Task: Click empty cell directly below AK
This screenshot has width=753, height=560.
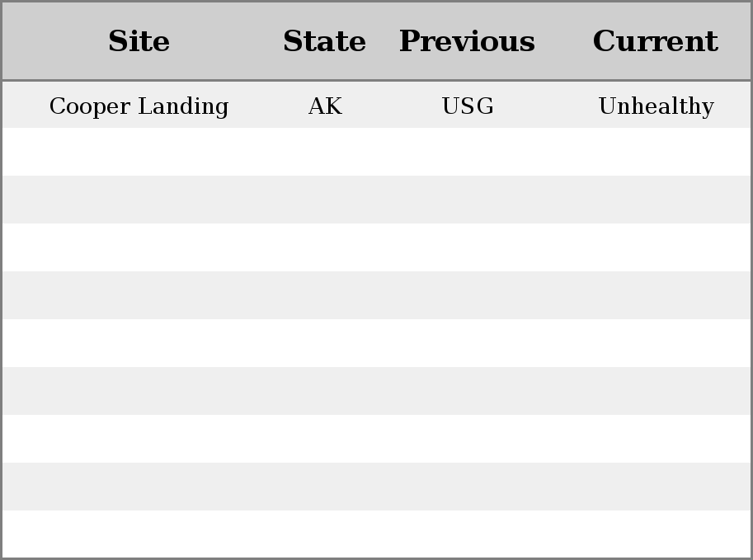Action: point(325,152)
